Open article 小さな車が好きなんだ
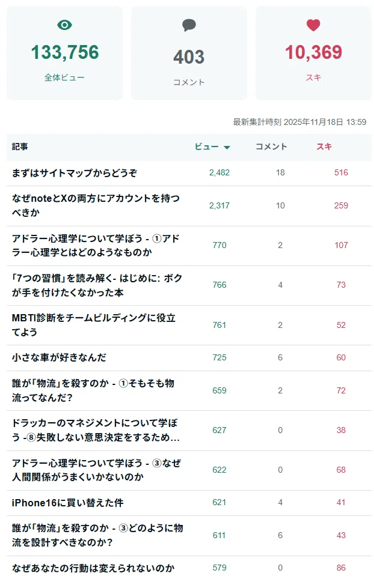This screenshot has height=588, width=374. click(59, 357)
